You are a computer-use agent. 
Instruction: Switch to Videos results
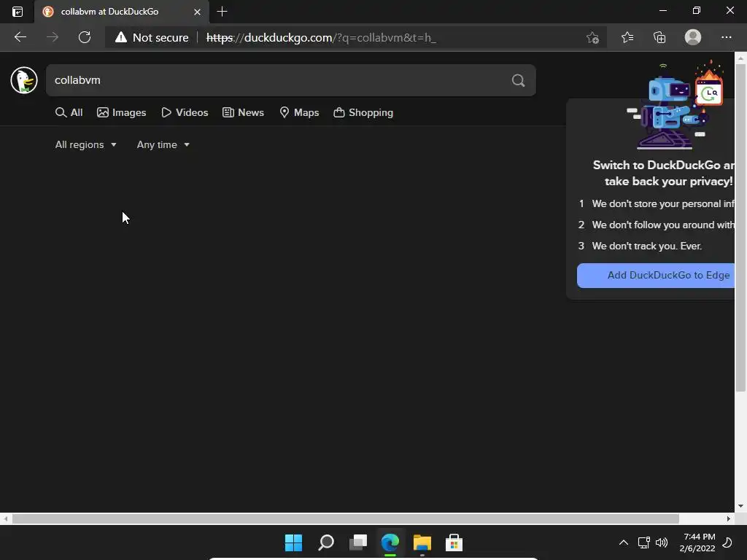coord(185,112)
